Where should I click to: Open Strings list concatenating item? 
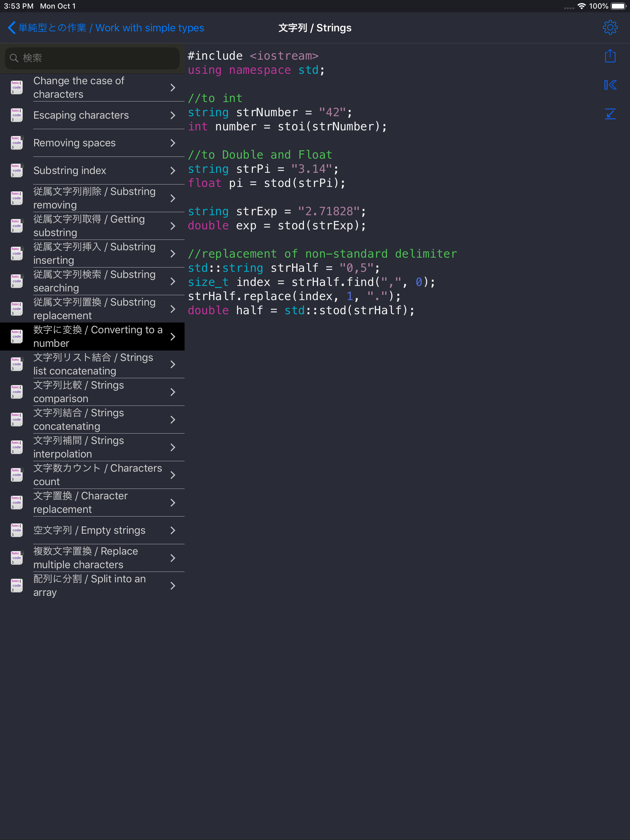pos(93,364)
